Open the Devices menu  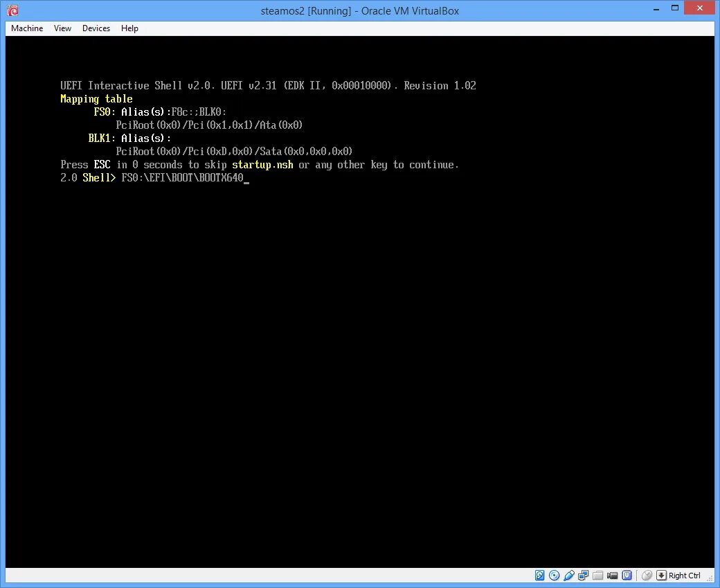96,28
